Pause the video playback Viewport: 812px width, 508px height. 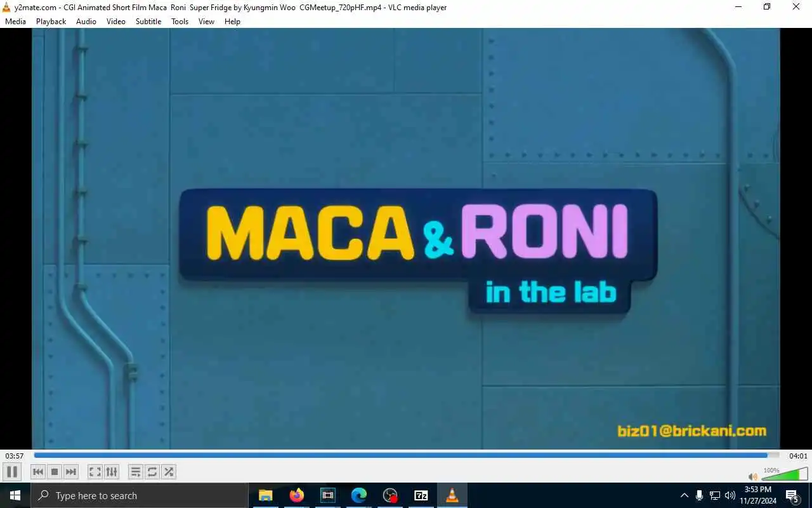pyautogui.click(x=11, y=472)
